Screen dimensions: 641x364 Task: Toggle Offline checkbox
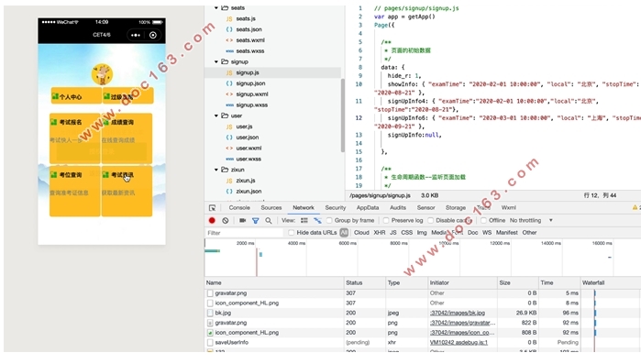(483, 221)
